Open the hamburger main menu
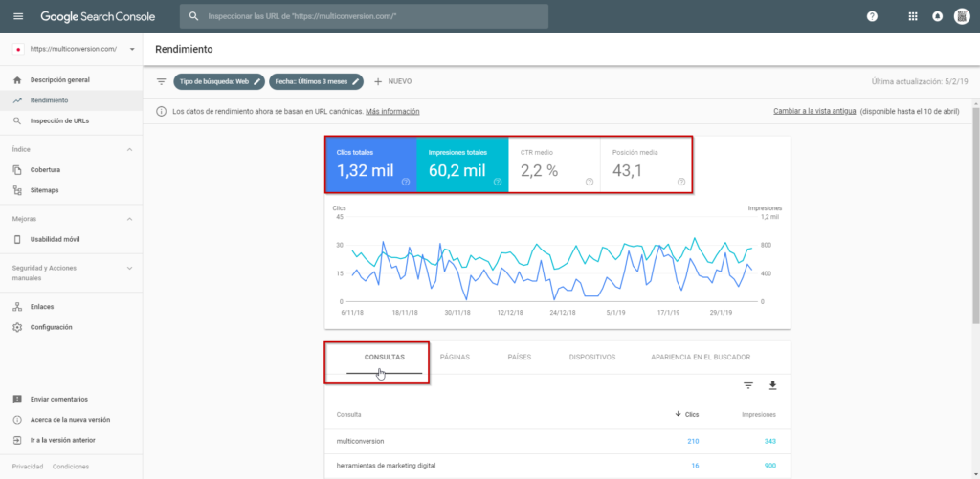 18,16
